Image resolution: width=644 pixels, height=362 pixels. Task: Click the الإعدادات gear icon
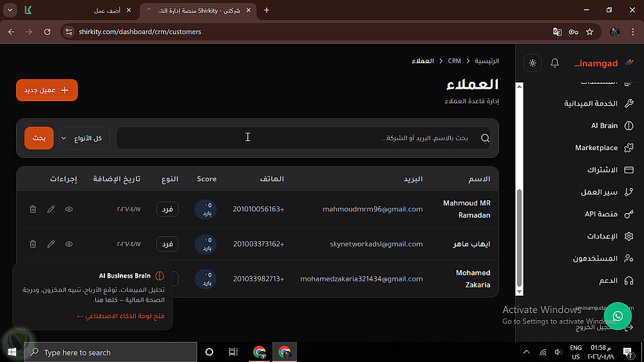629,236
